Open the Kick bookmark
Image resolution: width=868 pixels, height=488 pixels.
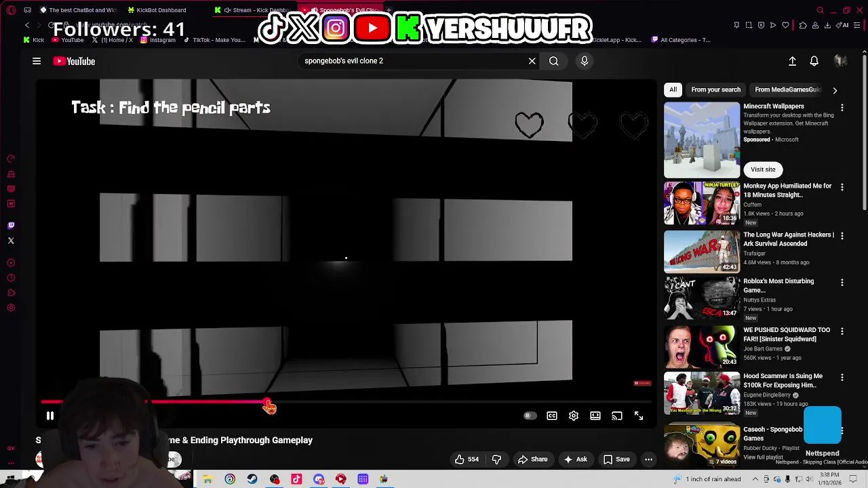(33, 40)
